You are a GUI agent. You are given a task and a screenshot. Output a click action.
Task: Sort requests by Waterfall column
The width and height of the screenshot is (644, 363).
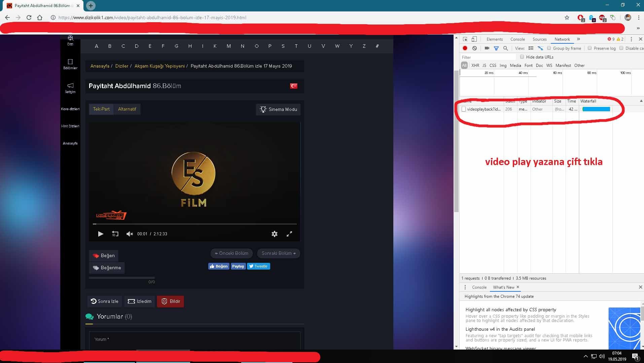[x=588, y=101]
